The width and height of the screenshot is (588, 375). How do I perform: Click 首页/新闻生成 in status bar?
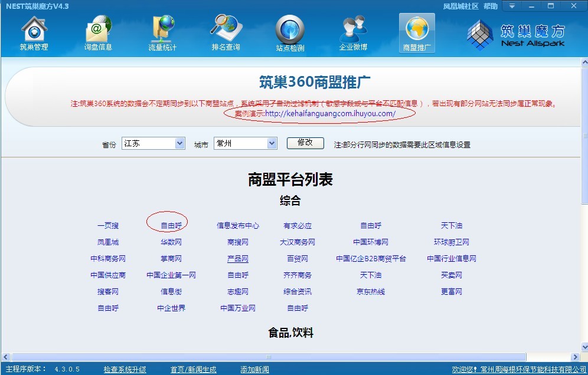(193, 369)
